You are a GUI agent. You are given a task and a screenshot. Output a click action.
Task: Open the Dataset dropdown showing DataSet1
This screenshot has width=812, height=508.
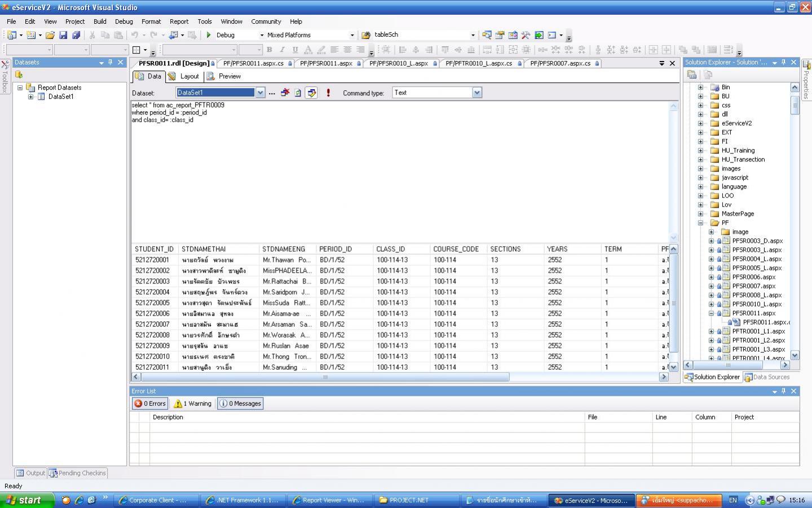click(x=260, y=93)
